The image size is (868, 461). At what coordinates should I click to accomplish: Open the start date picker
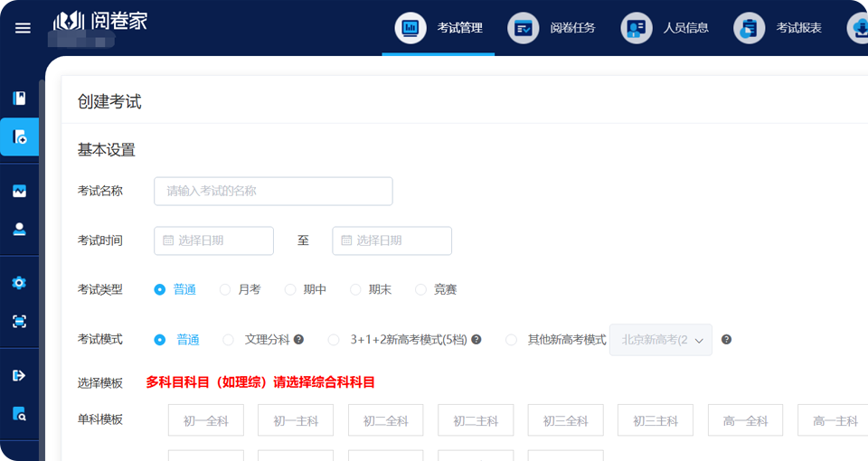(x=213, y=240)
